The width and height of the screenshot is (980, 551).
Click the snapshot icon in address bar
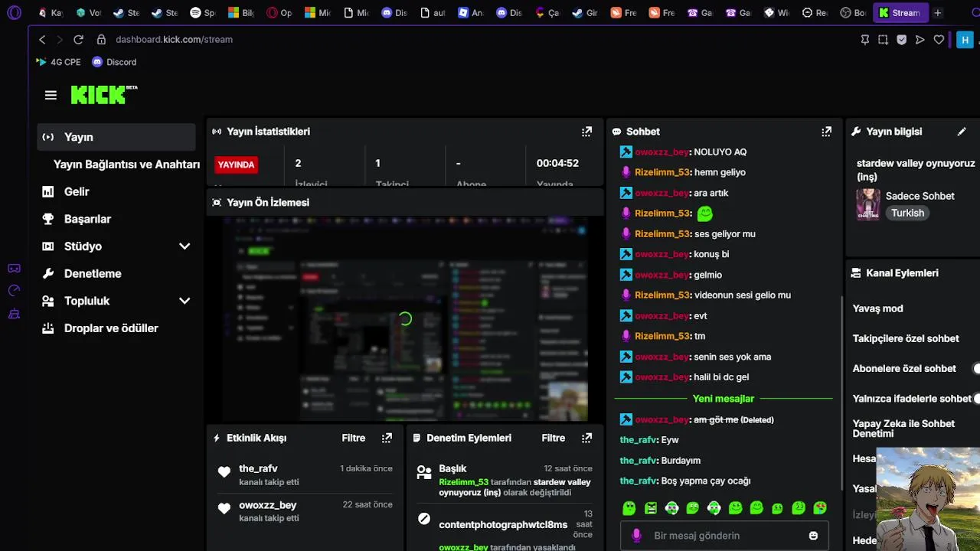pyautogui.click(x=883, y=40)
